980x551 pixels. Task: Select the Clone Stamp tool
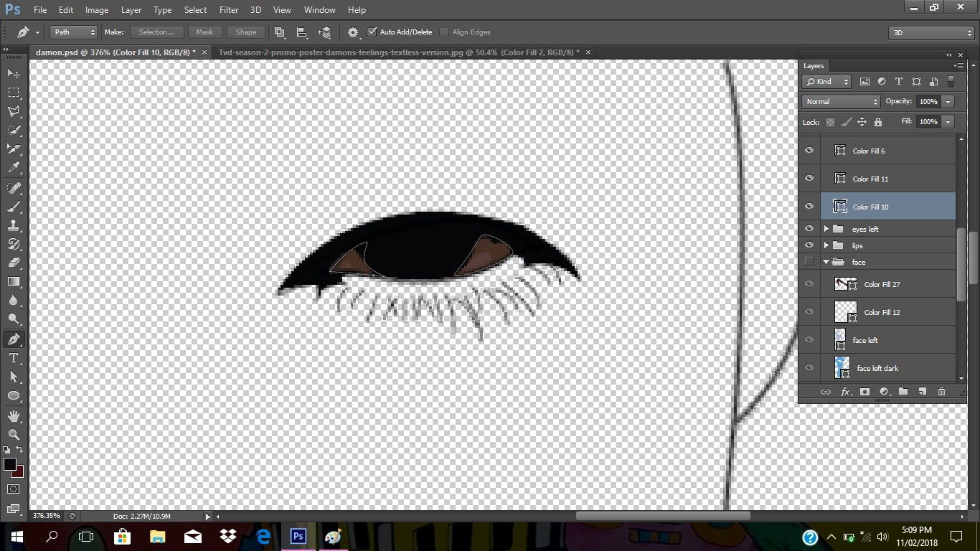tap(14, 225)
